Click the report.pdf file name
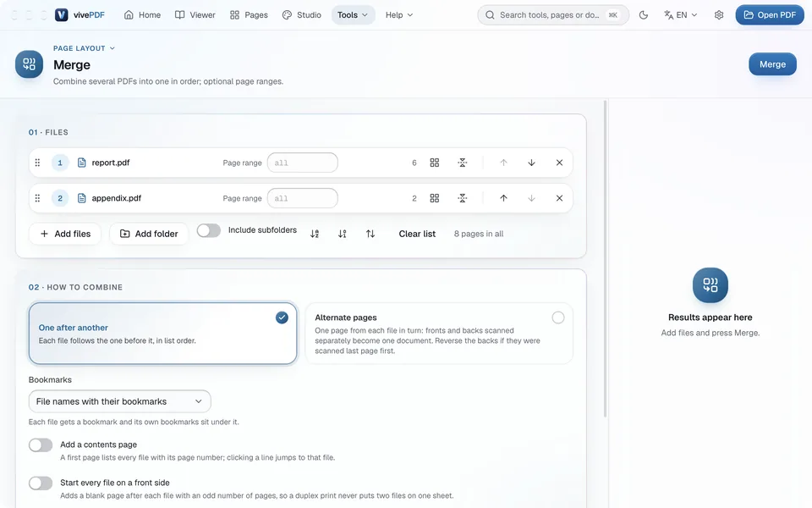The width and height of the screenshot is (812, 508). point(111,163)
